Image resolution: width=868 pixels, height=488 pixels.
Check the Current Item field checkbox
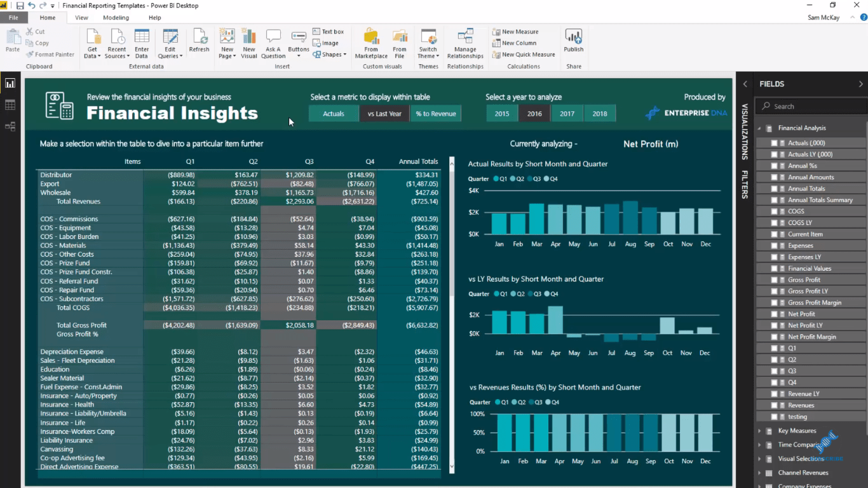(x=774, y=234)
